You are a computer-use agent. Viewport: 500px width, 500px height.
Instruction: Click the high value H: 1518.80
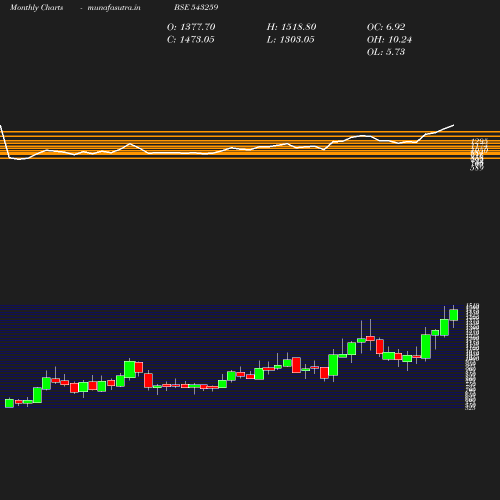pyautogui.click(x=291, y=27)
